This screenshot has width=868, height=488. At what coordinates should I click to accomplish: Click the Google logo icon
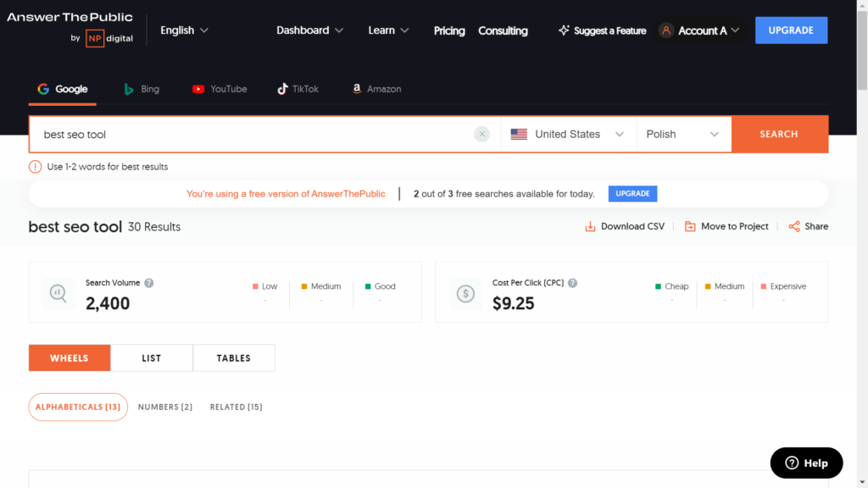point(43,88)
